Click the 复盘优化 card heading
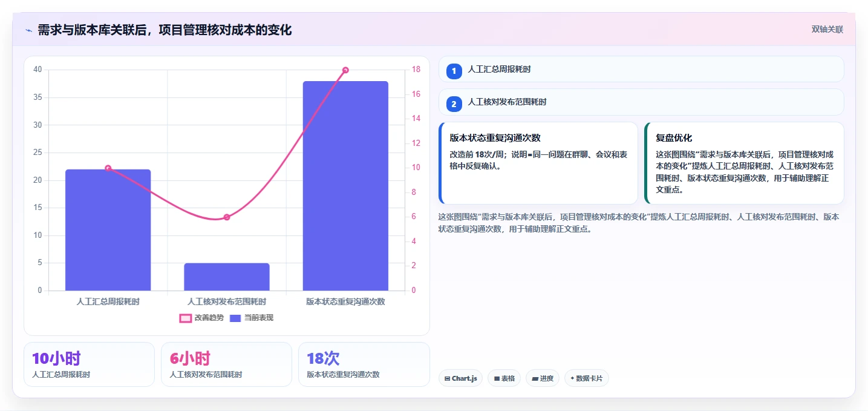 [x=674, y=138]
